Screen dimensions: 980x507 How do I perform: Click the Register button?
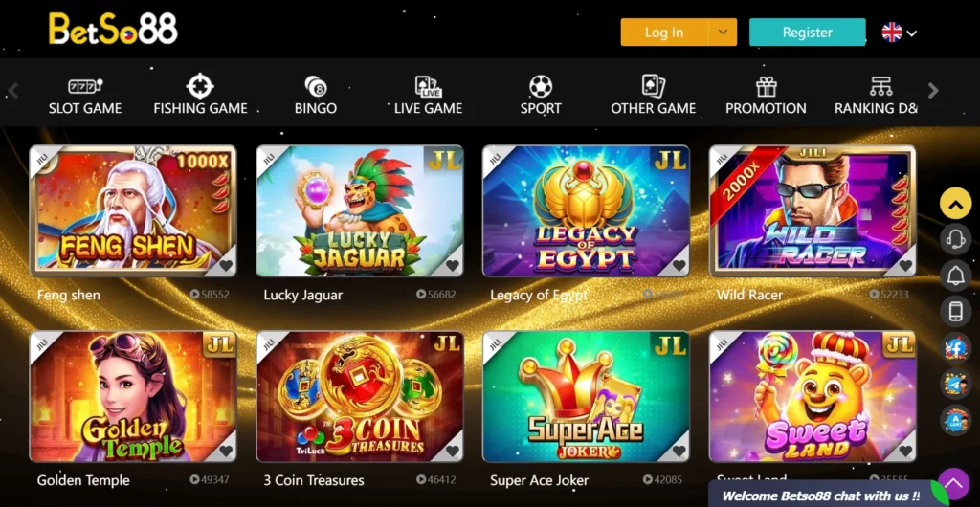point(808,32)
